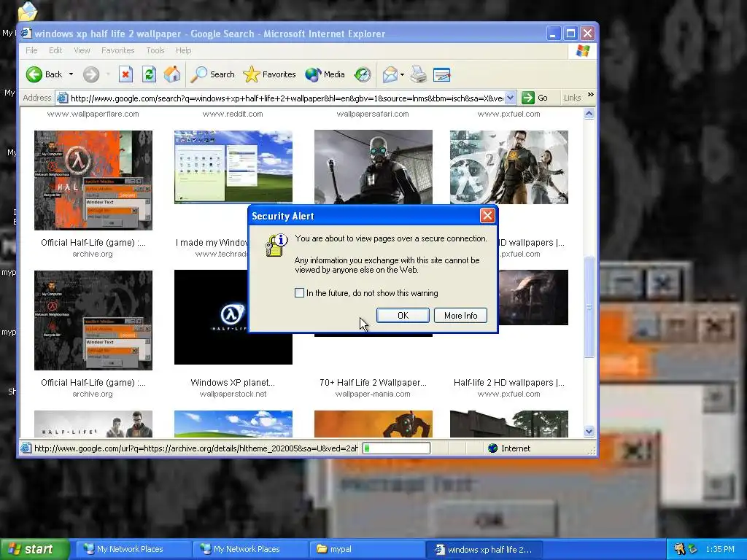Click the page icon in address bar

pyautogui.click(x=62, y=98)
